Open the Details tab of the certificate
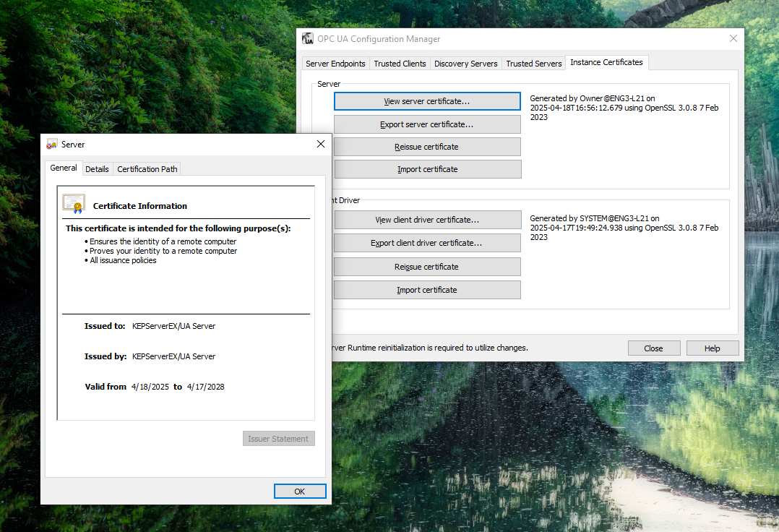 (x=97, y=169)
